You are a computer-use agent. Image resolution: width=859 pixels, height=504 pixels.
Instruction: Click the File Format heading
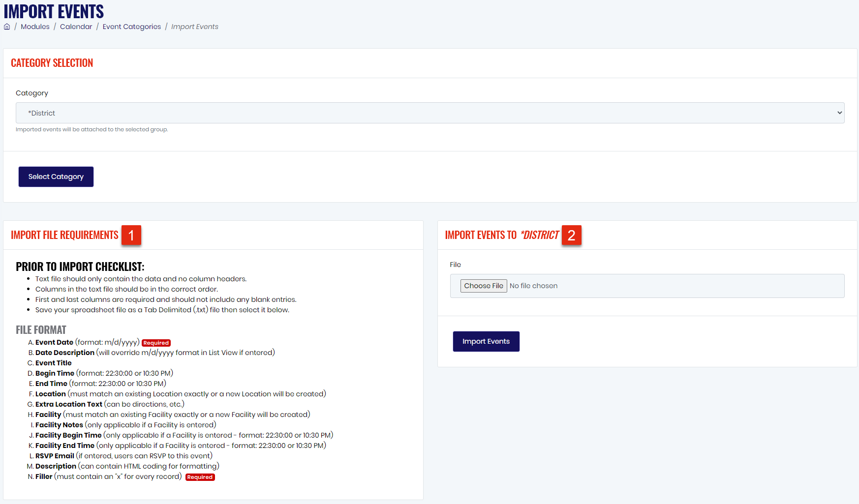pos(41,330)
